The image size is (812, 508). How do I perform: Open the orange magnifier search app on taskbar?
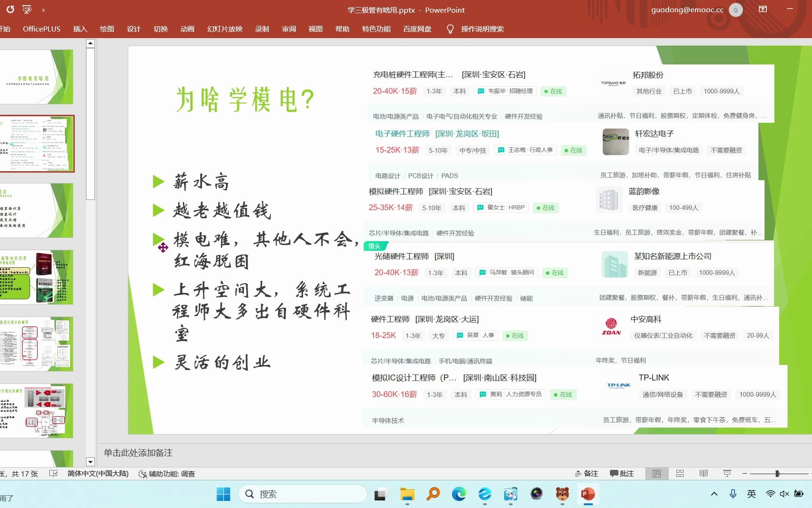click(x=433, y=494)
